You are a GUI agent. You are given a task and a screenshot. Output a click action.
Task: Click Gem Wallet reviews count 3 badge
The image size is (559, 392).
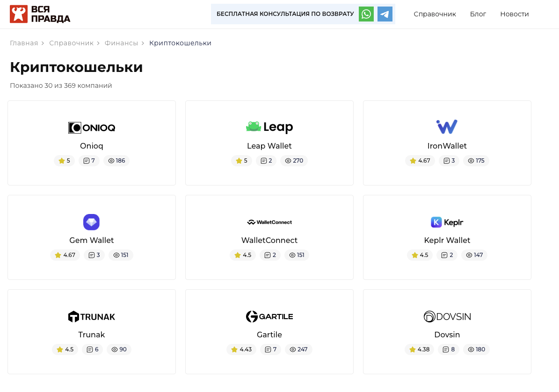pos(94,255)
